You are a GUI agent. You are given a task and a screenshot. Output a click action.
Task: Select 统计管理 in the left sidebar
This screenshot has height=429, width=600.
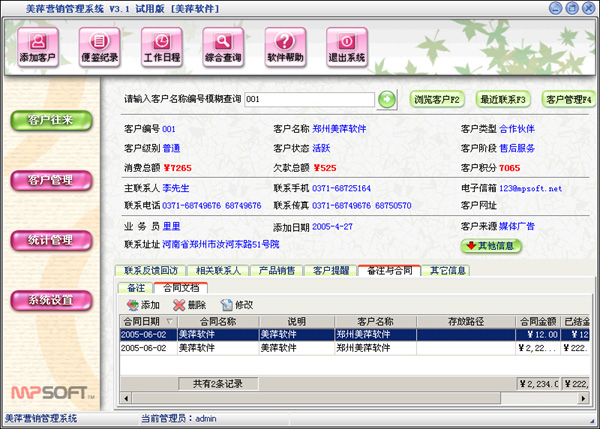click(x=50, y=240)
